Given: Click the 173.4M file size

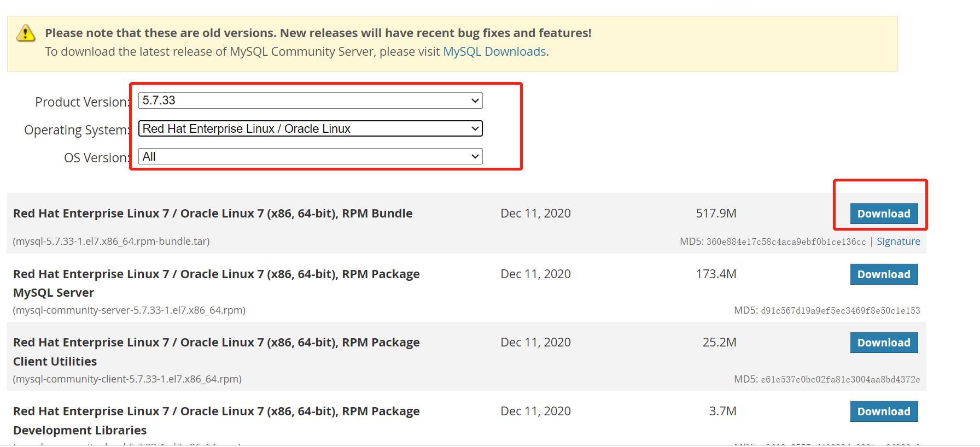Looking at the screenshot, I should (x=716, y=274).
